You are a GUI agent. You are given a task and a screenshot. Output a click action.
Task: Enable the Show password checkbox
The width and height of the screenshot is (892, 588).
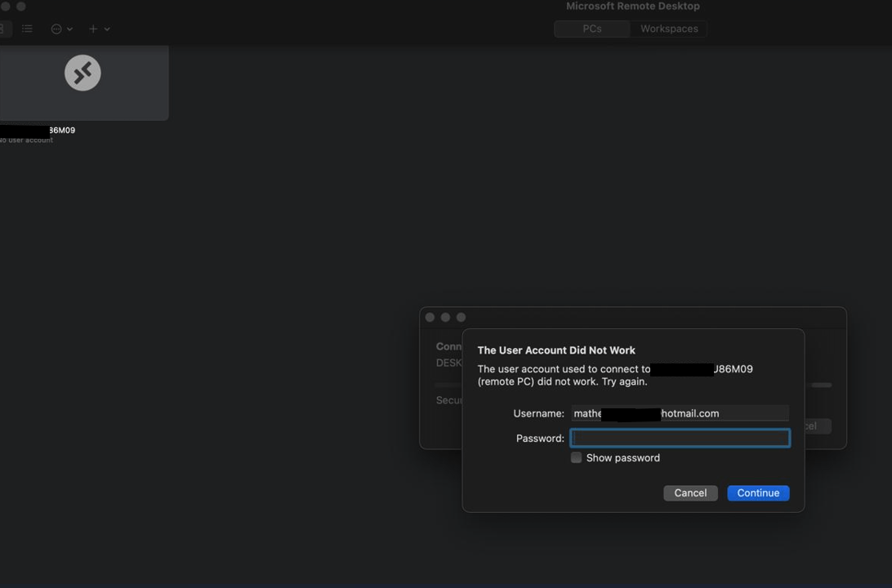[576, 458]
